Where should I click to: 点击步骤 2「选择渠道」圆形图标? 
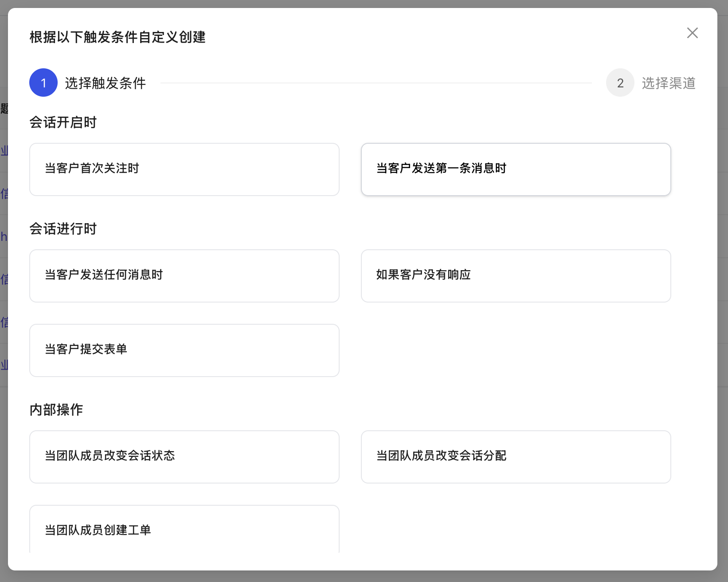tap(620, 83)
